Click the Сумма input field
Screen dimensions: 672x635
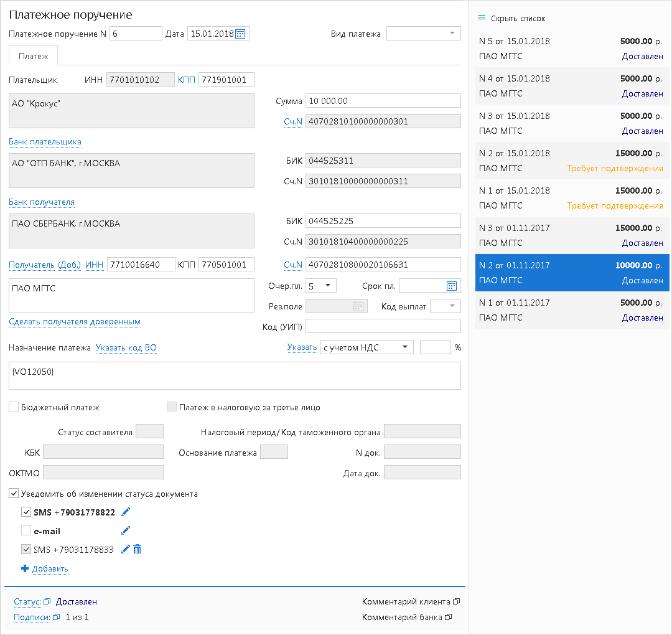pyautogui.click(x=383, y=101)
